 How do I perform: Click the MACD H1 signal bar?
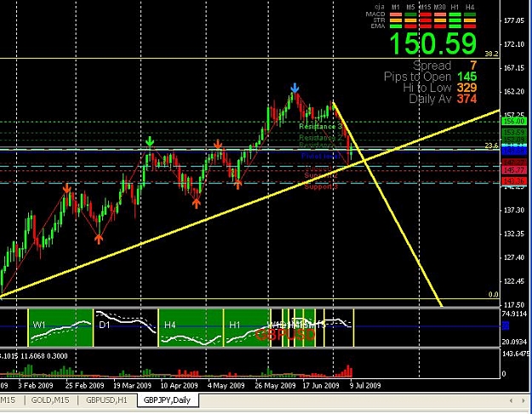coord(455,14)
